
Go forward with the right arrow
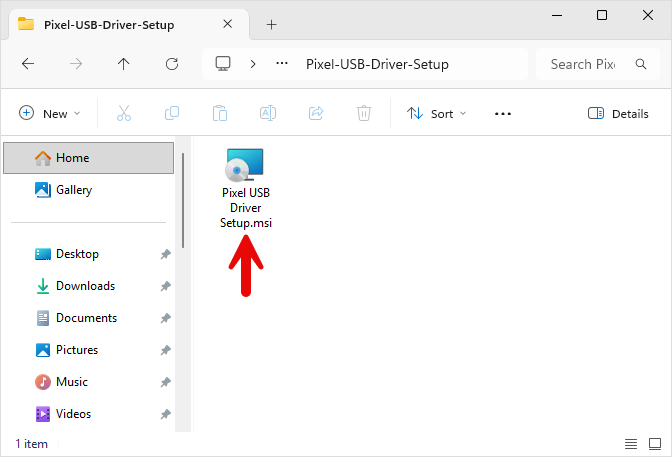pos(76,64)
